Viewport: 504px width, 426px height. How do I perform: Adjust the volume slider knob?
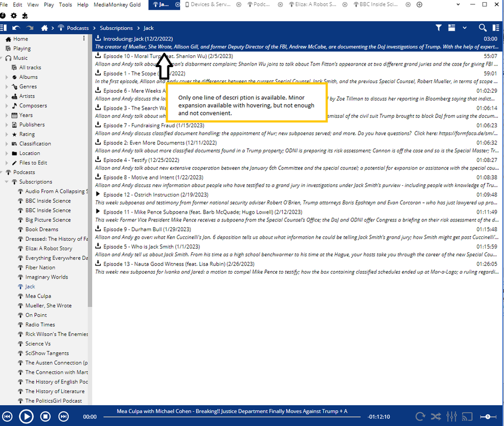[487, 417]
